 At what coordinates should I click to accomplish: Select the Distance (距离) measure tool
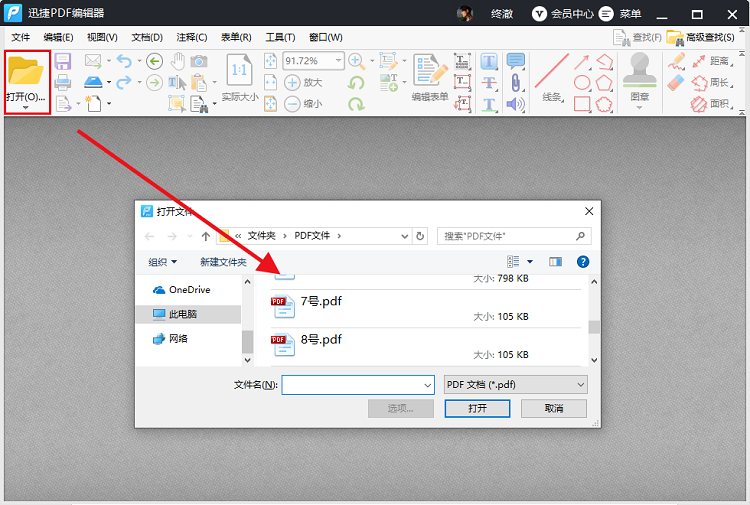[x=712, y=61]
